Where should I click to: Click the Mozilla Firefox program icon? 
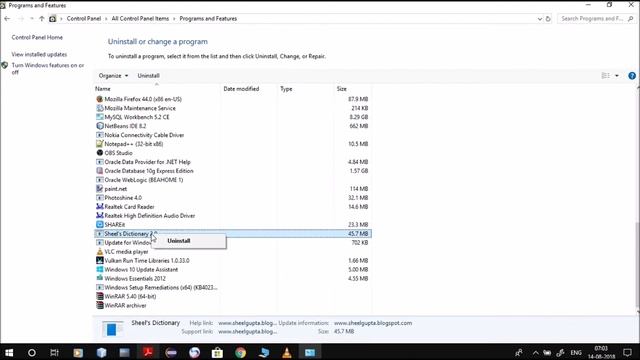(100, 99)
